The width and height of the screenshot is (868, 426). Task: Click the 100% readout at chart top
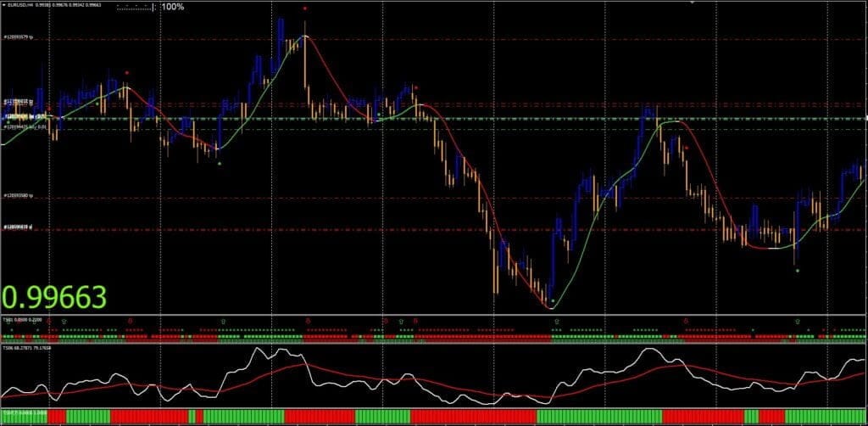pos(174,7)
